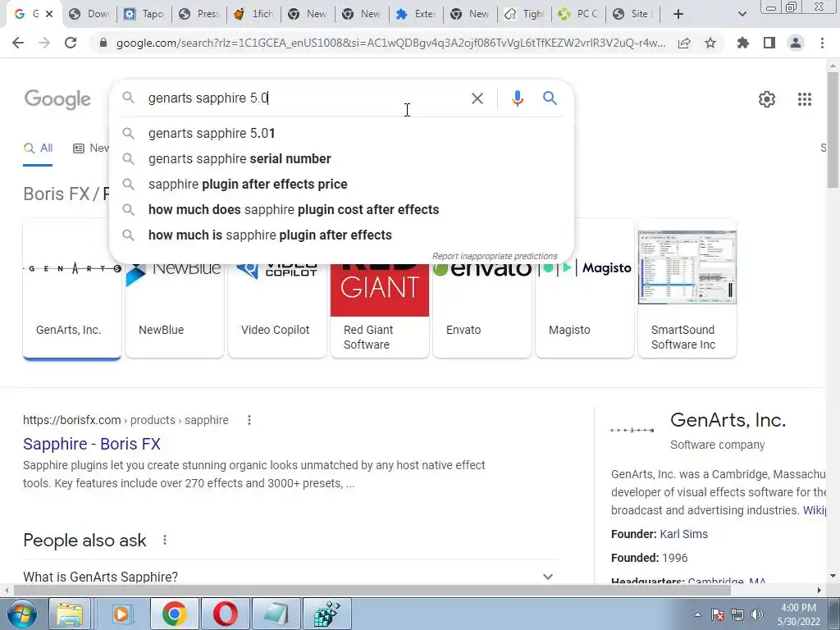Click the horizontal scrollbar thumb
Image resolution: width=840 pixels, height=630 pixels.
tap(372, 590)
